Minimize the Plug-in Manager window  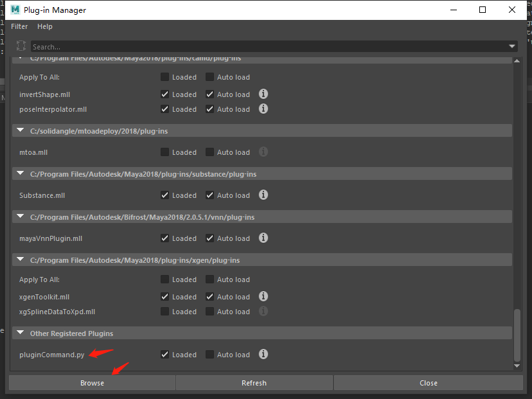454,10
